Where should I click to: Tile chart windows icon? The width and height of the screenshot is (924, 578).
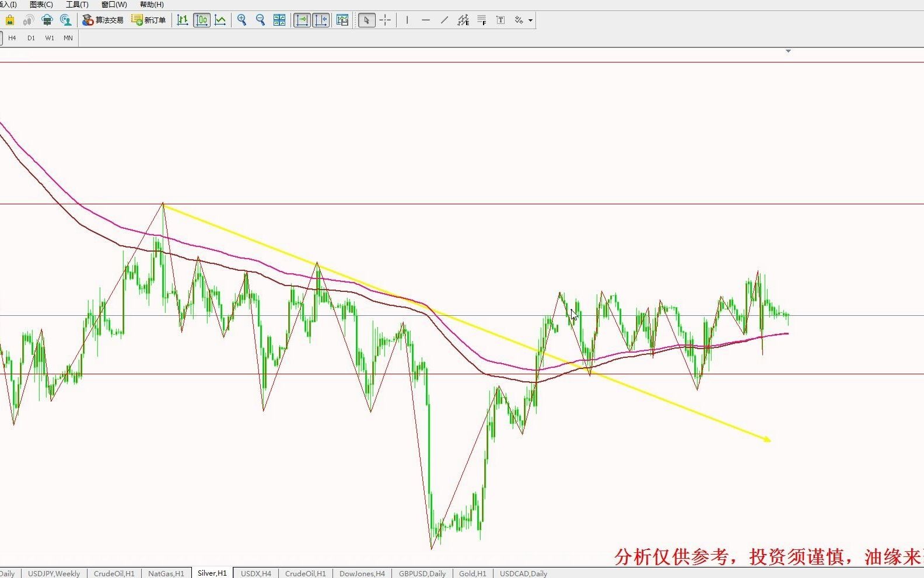pos(279,20)
